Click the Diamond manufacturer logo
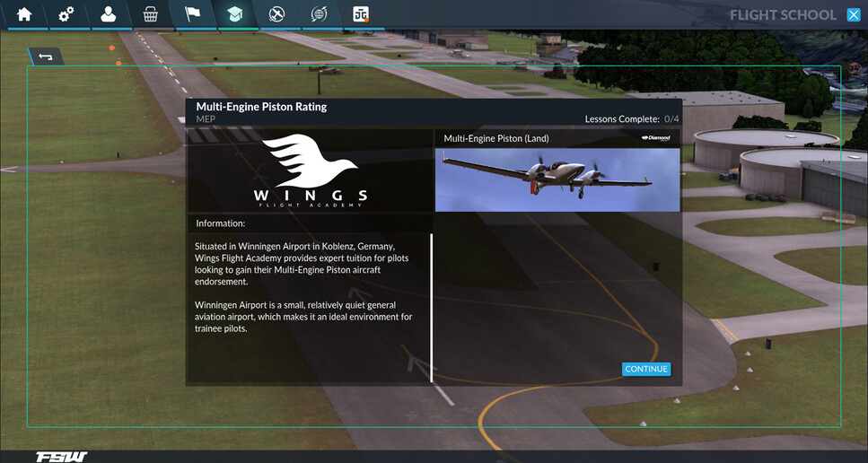The width and height of the screenshot is (868, 463). pos(656,138)
